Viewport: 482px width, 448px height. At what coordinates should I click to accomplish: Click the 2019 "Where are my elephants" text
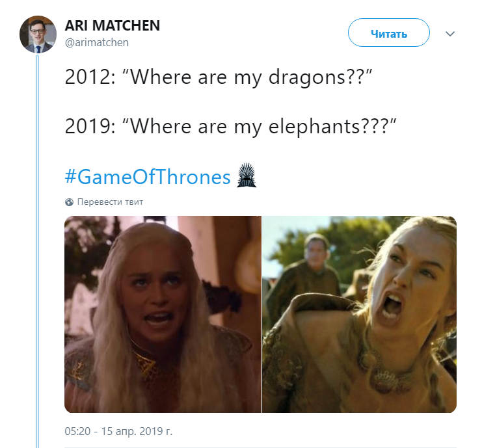coord(230,126)
